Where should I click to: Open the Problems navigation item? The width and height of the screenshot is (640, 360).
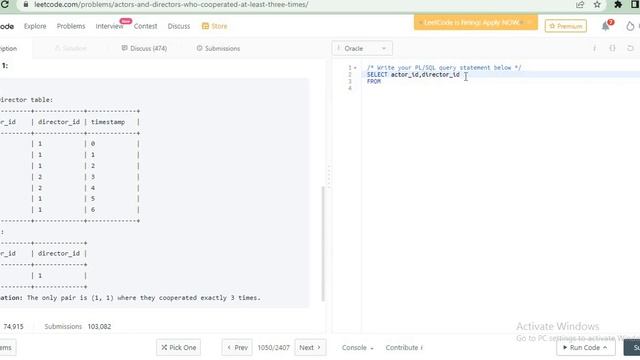point(71,26)
